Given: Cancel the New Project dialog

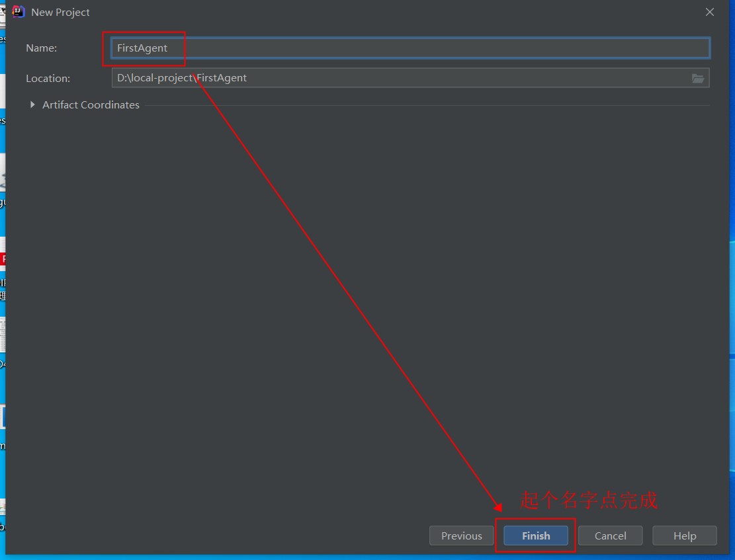Looking at the screenshot, I should point(610,536).
